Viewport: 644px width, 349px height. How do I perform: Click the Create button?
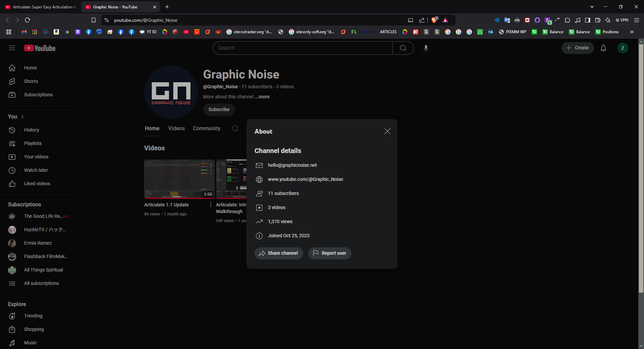(x=577, y=48)
